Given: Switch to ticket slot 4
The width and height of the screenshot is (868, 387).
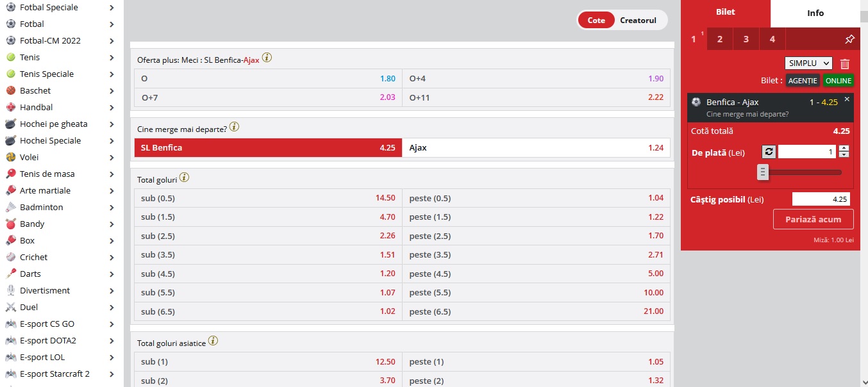Looking at the screenshot, I should 772,39.
